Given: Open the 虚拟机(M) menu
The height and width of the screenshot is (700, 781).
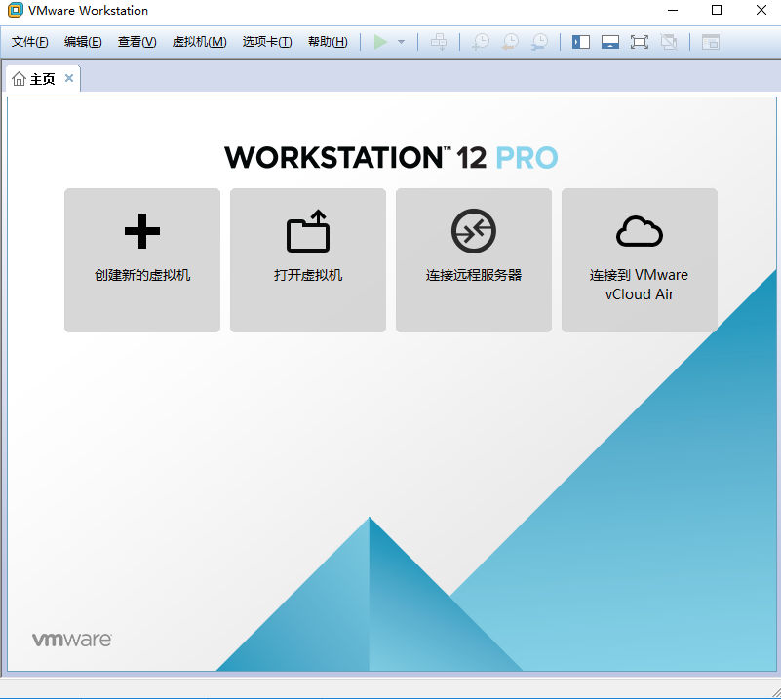Looking at the screenshot, I should (199, 42).
